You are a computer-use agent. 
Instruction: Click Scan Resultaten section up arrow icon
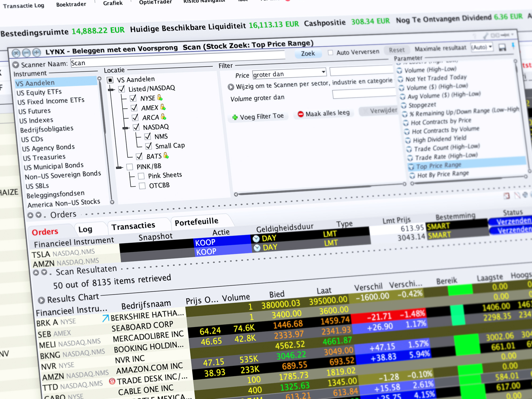36,273
